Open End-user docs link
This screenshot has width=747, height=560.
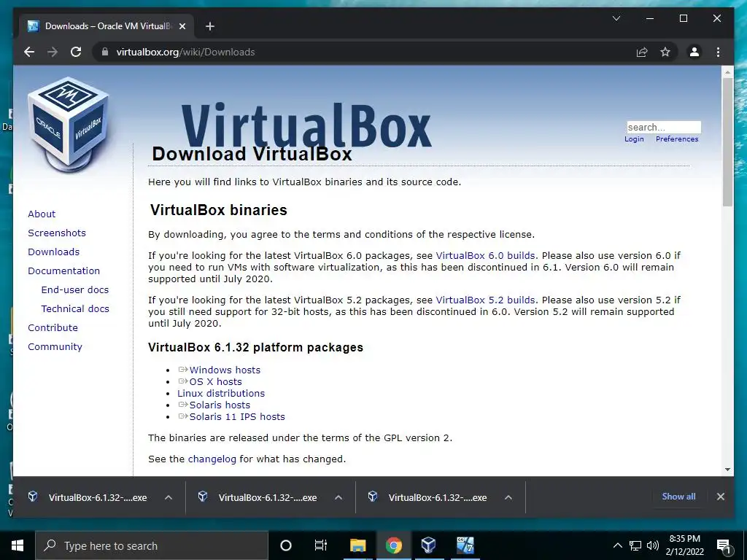click(75, 290)
